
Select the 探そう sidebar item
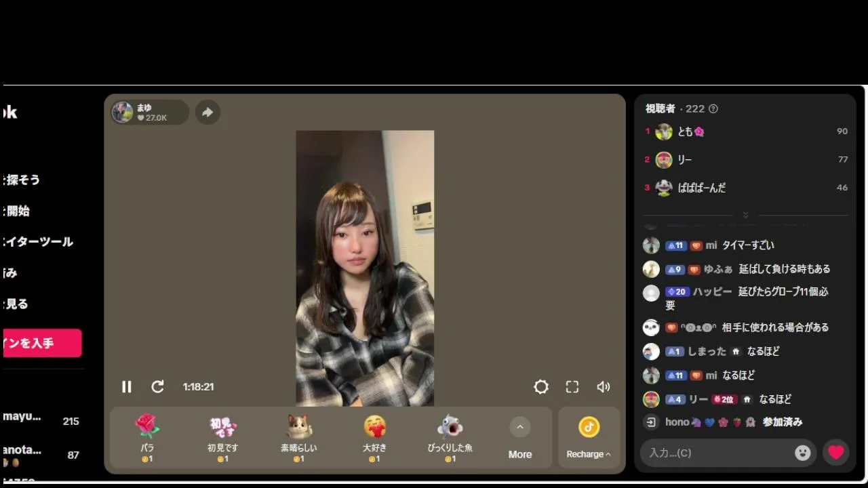22,180
